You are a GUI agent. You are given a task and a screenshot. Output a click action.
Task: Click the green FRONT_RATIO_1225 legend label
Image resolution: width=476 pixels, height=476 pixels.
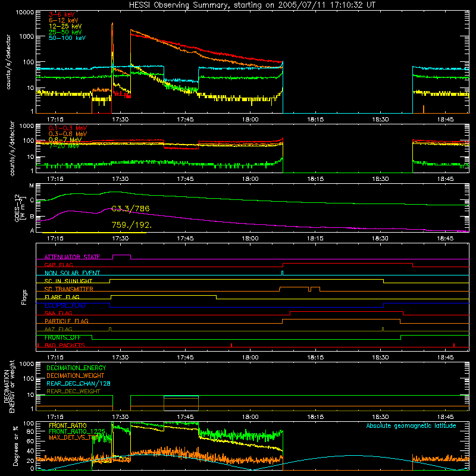pyautogui.click(x=77, y=431)
